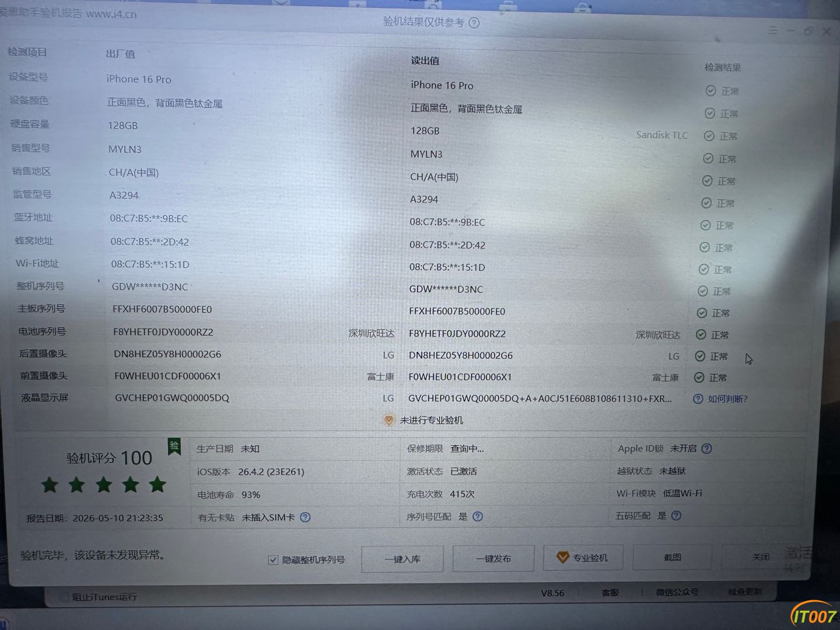The height and width of the screenshot is (630, 840).
Task: Click the 一键发布 button
Action: [x=494, y=558]
